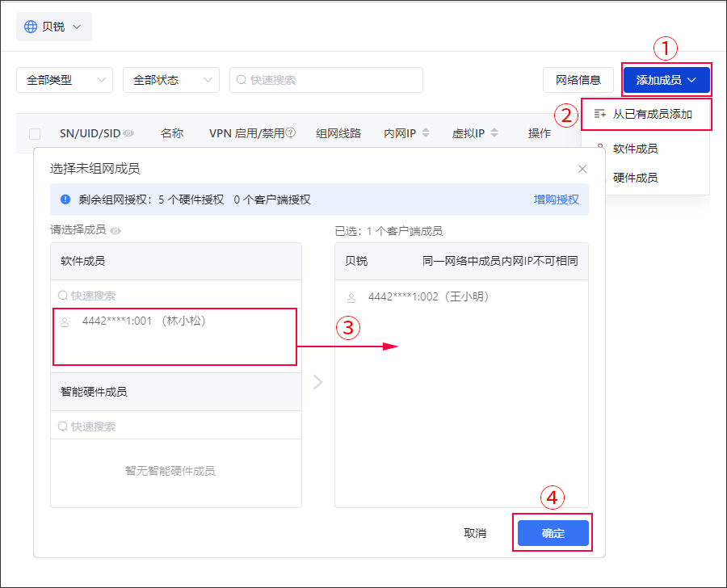Click the 取消 cancel button

(475, 533)
